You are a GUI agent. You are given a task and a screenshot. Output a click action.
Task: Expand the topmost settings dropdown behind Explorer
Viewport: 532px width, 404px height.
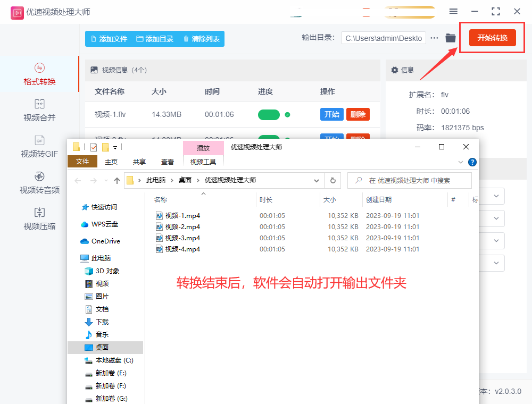(x=496, y=196)
